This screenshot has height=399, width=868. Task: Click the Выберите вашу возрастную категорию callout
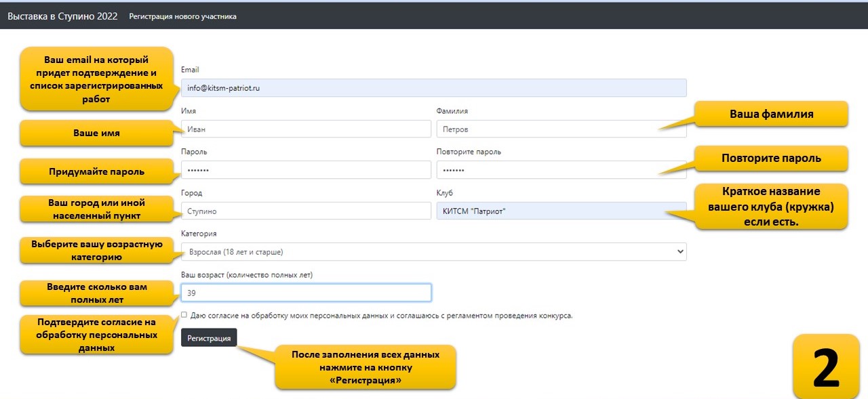pos(96,251)
